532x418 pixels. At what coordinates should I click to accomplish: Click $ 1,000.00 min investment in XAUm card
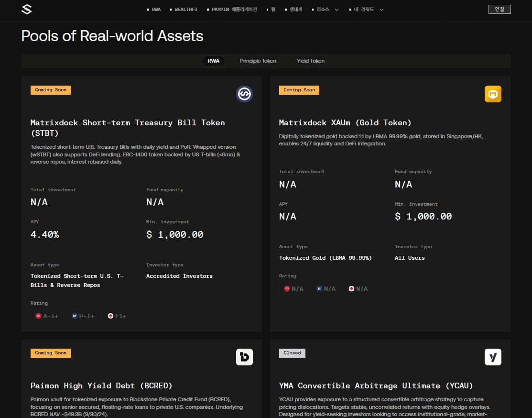click(423, 216)
